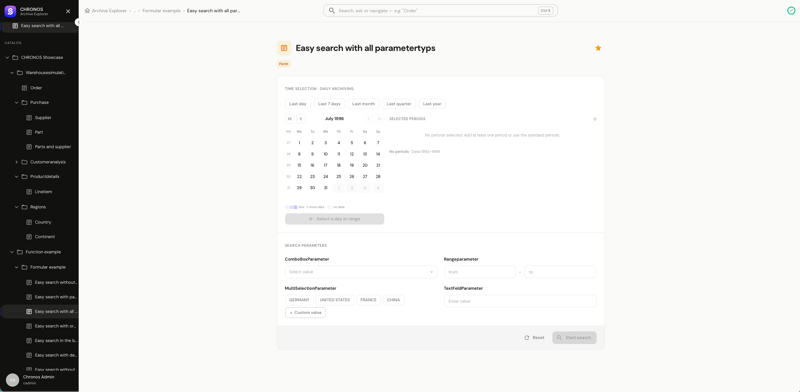Select pinned 'Easy search with all' shortcut at sidebar top
800x392 pixels.
[40, 26]
